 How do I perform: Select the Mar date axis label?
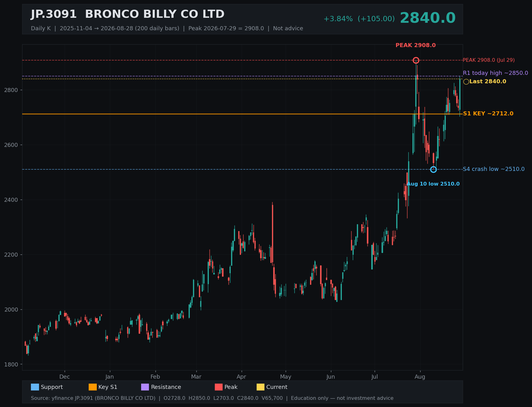pos(196,377)
